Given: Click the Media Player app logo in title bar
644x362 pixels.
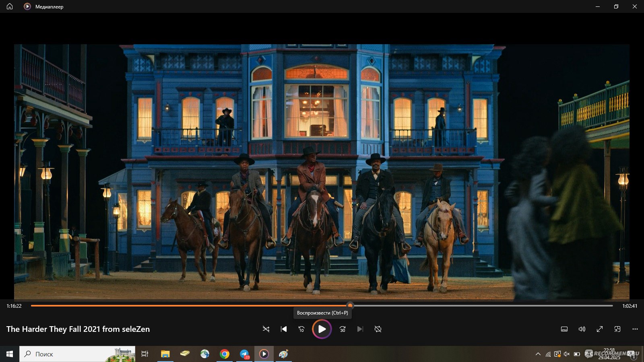Looking at the screenshot, I should (27, 6).
